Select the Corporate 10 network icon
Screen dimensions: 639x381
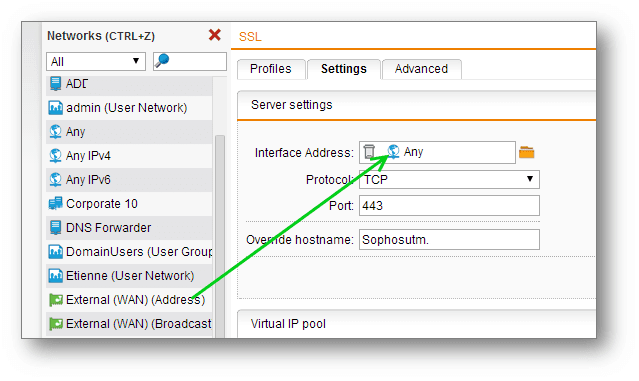click(x=55, y=203)
